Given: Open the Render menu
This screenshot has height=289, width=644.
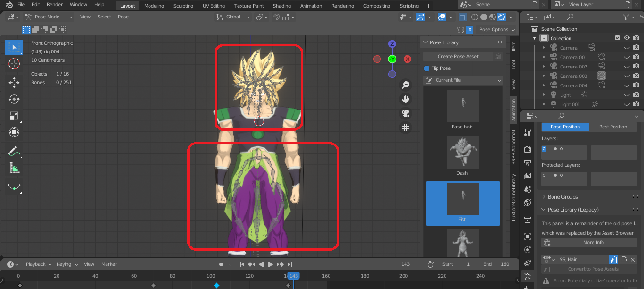Looking at the screenshot, I should pyautogui.click(x=55, y=5).
